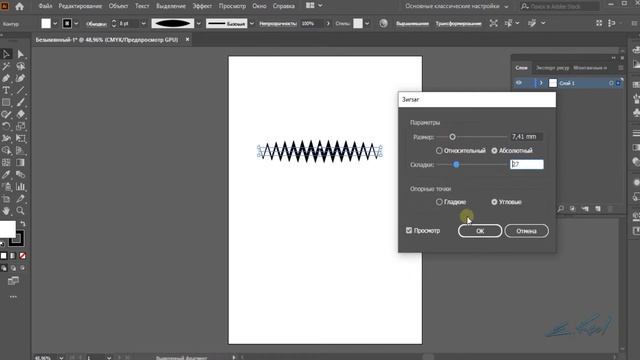
Task: Select the Paintbrush tool
Action: point(20,102)
